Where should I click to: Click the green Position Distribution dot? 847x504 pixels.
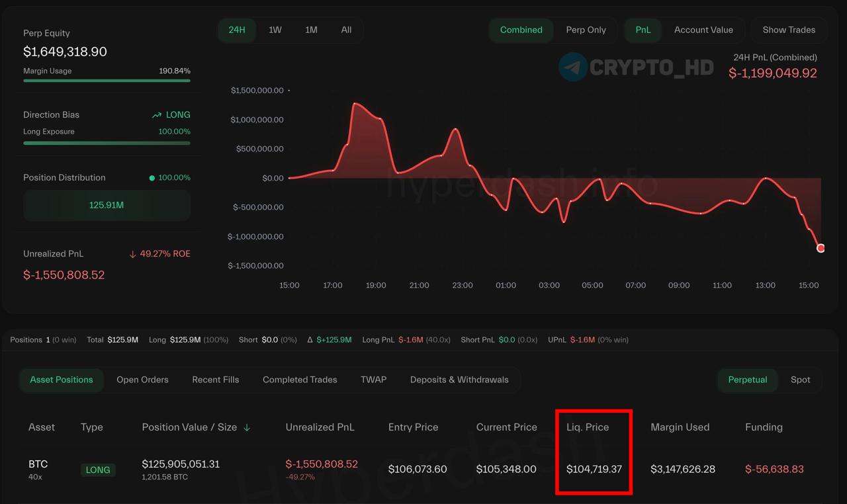[x=152, y=178]
